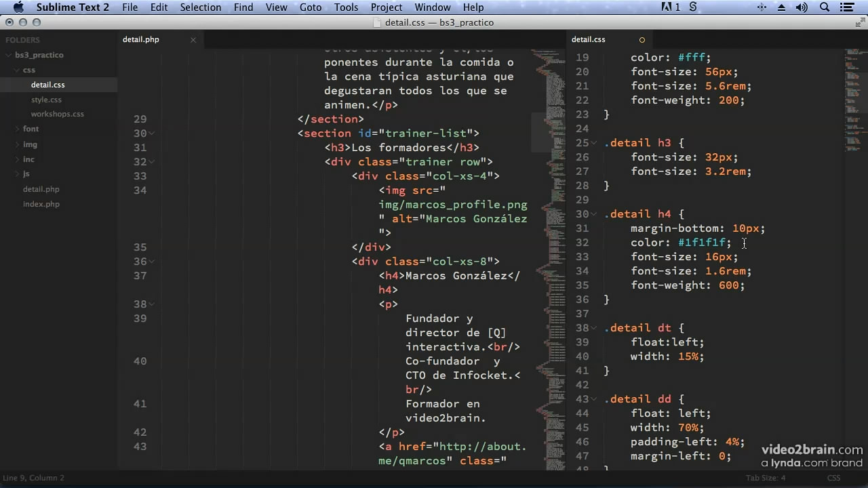Open the Edit menu
This screenshot has width=868, height=488.
(159, 7)
